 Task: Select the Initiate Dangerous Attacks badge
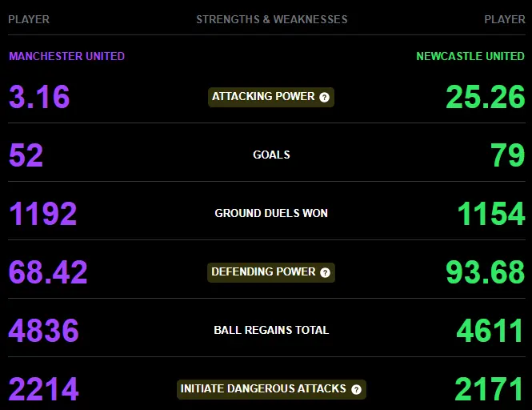coord(271,389)
